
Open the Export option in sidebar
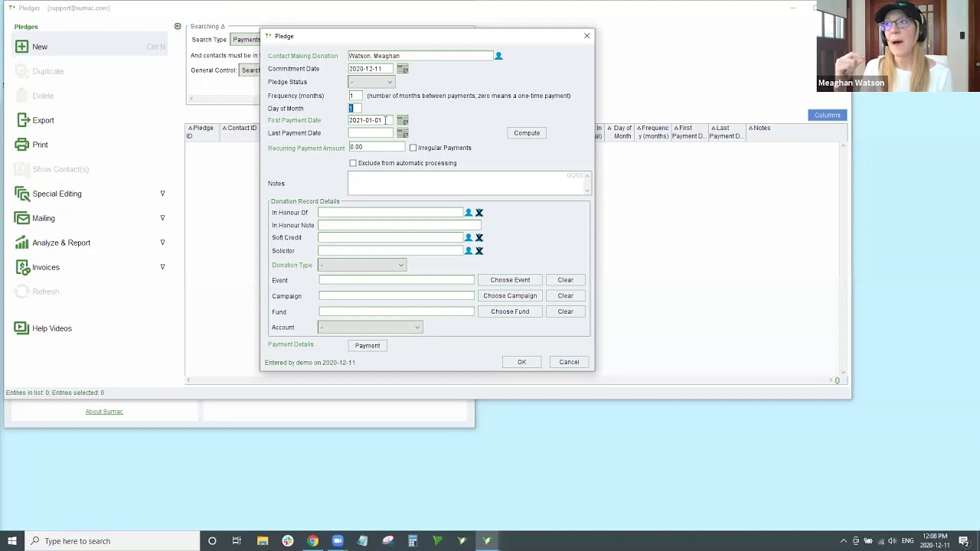pyautogui.click(x=43, y=120)
